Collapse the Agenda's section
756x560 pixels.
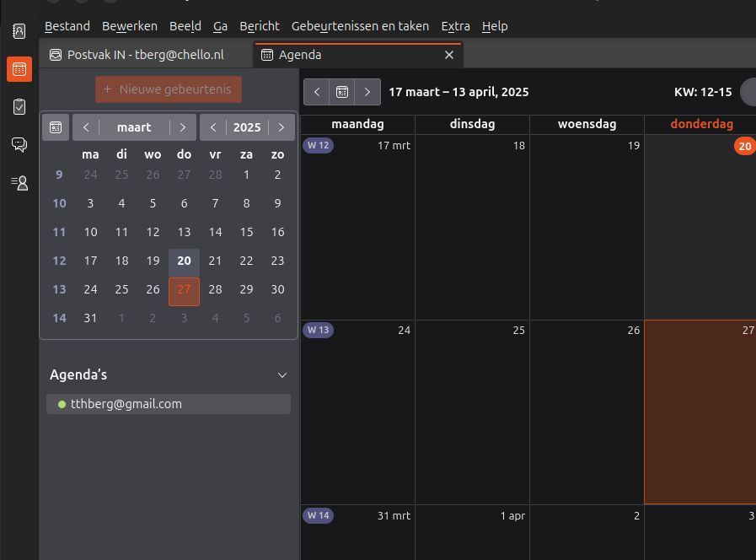(282, 375)
